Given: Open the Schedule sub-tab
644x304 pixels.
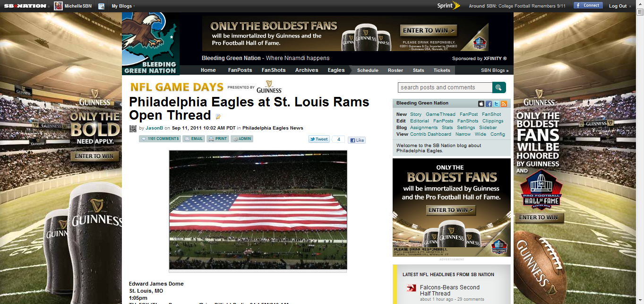Looking at the screenshot, I should pos(368,70).
